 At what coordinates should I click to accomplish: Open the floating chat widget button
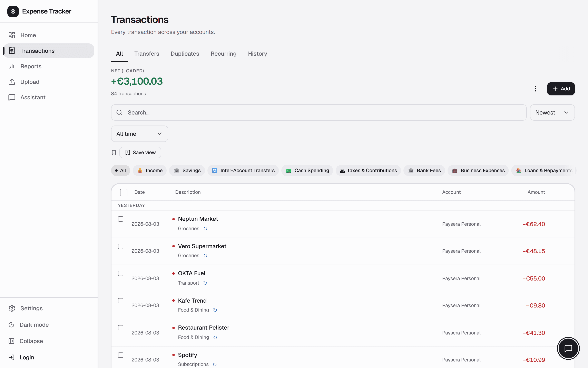(568, 348)
